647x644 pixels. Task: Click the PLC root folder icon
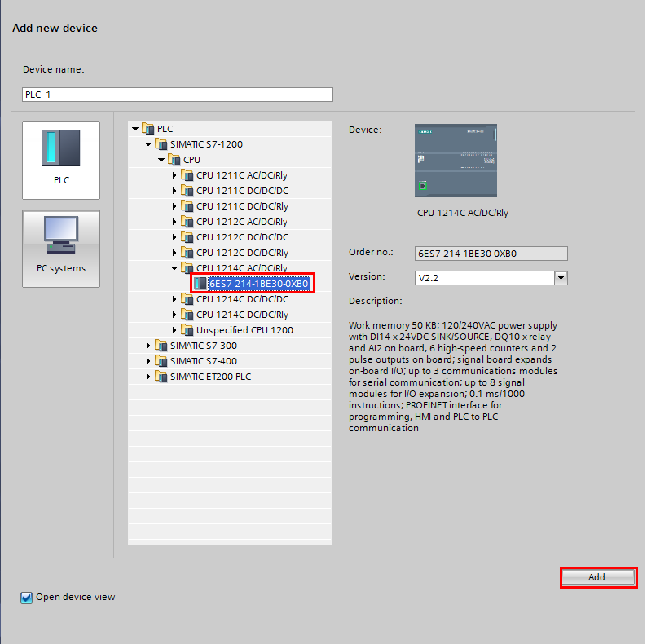click(147, 129)
